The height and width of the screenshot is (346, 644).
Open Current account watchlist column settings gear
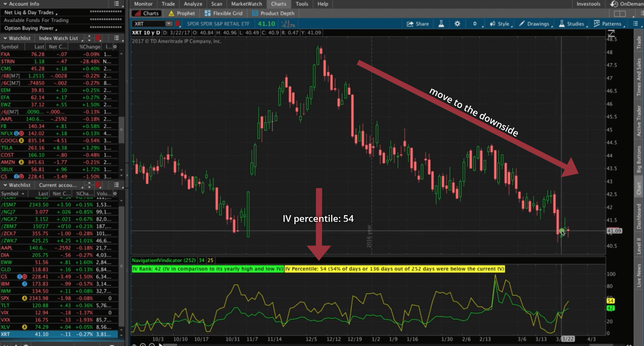(115, 194)
